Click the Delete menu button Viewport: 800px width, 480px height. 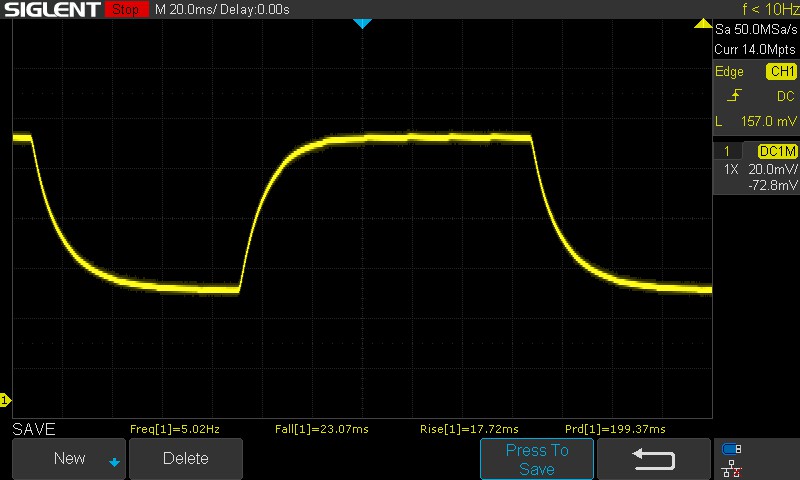[186, 458]
